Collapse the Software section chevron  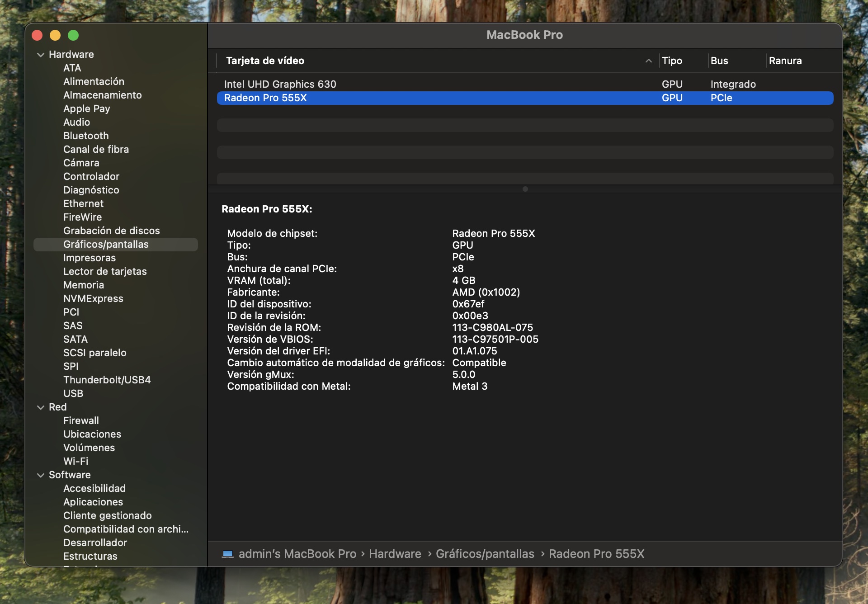point(41,475)
